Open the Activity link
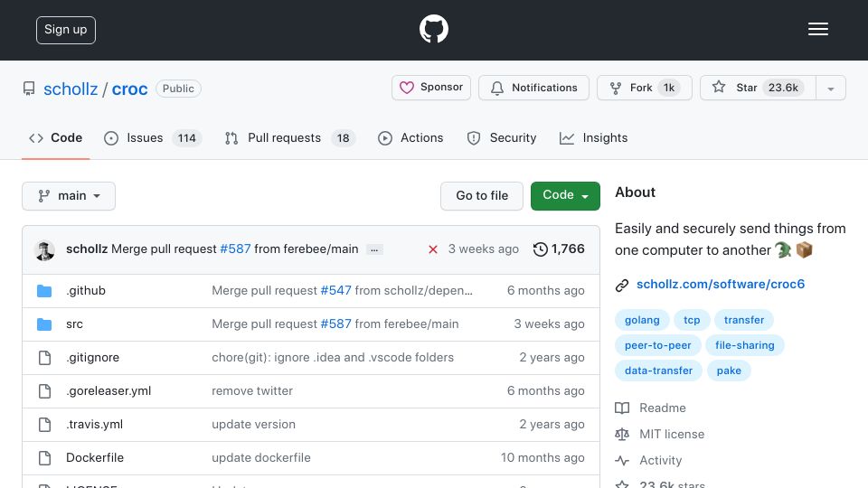The width and height of the screenshot is (868, 488). tap(660, 460)
